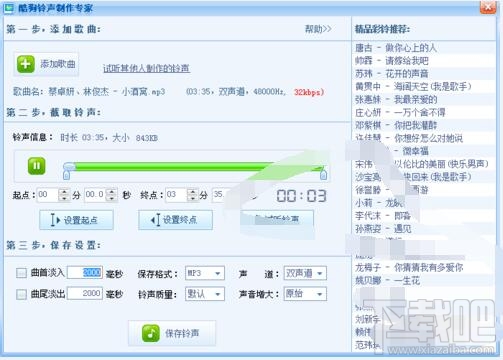Click the music note save ringtone icon
This screenshot has width=503, height=360.
click(x=151, y=333)
